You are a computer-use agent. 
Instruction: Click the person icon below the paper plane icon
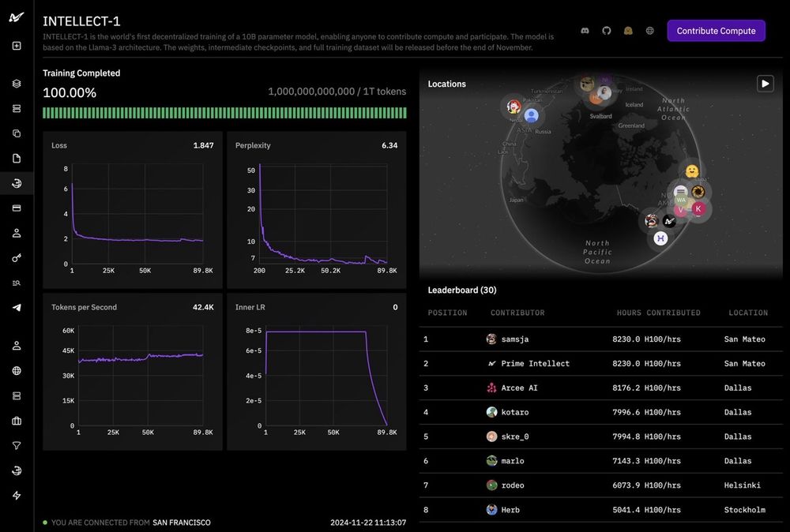(17, 346)
